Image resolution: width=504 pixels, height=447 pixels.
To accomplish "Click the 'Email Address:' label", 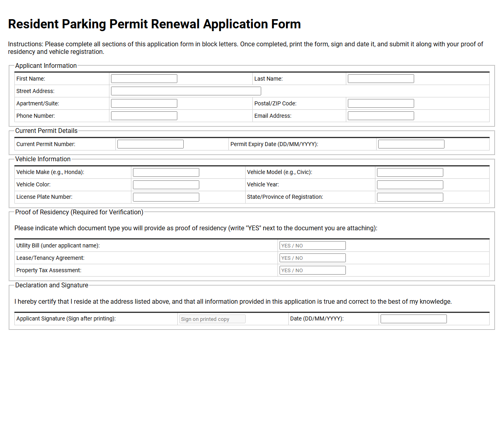I will [273, 116].
